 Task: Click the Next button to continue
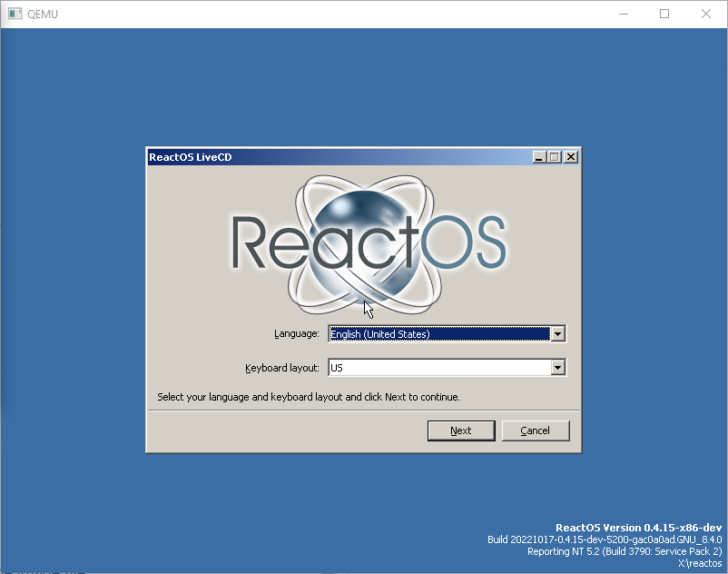[x=461, y=430]
